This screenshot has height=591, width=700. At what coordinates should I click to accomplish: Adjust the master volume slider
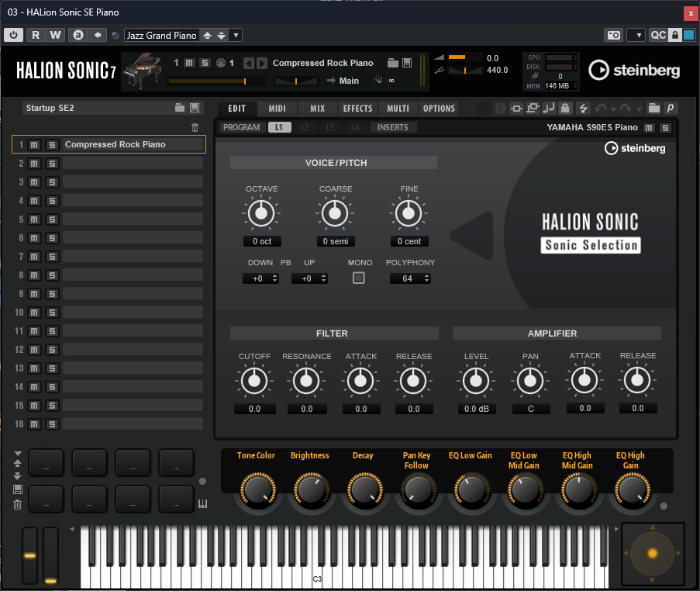(465, 57)
